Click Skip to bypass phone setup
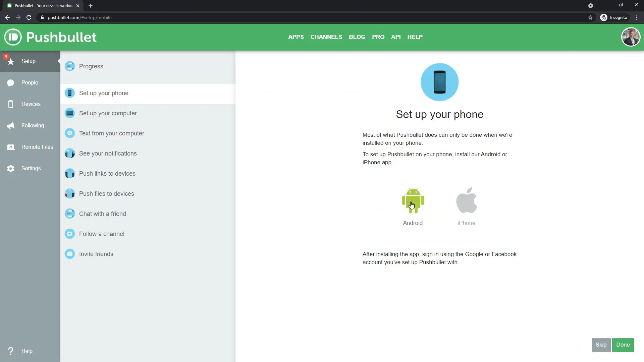The height and width of the screenshot is (362, 644). 601,345
